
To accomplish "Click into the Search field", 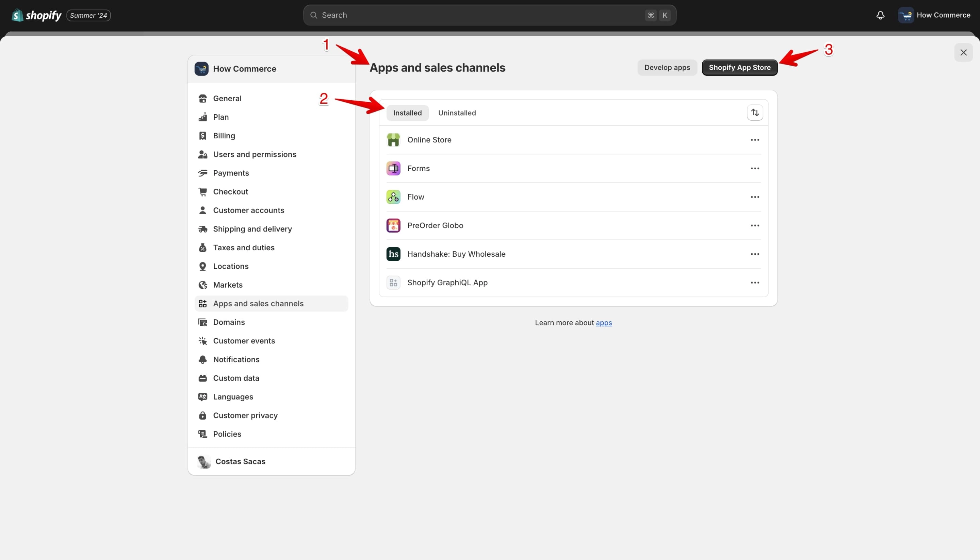I will click(x=489, y=15).
